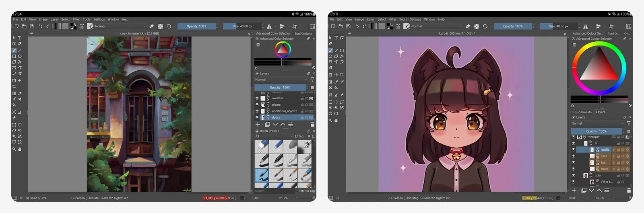The width and height of the screenshot is (644, 213).
Task: Select the Crop tool in left window toolbox
Action: coord(14,86)
